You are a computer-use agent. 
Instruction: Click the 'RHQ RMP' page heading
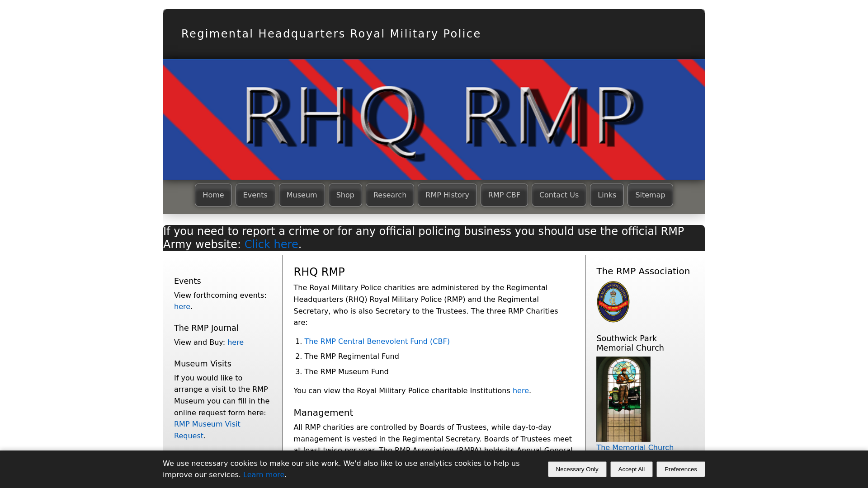click(x=319, y=272)
